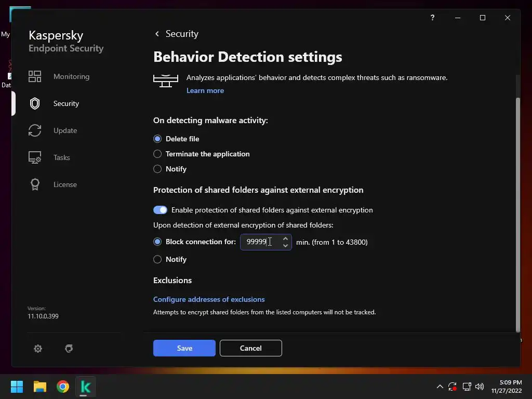Click the volume speaker tray icon
Viewport: 532px width, 399px height.
[480, 387]
